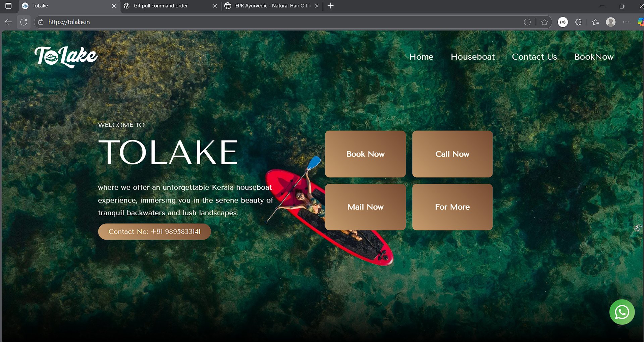Click the Call Now tile
Viewport: 644px width, 342px height.
coord(452,154)
